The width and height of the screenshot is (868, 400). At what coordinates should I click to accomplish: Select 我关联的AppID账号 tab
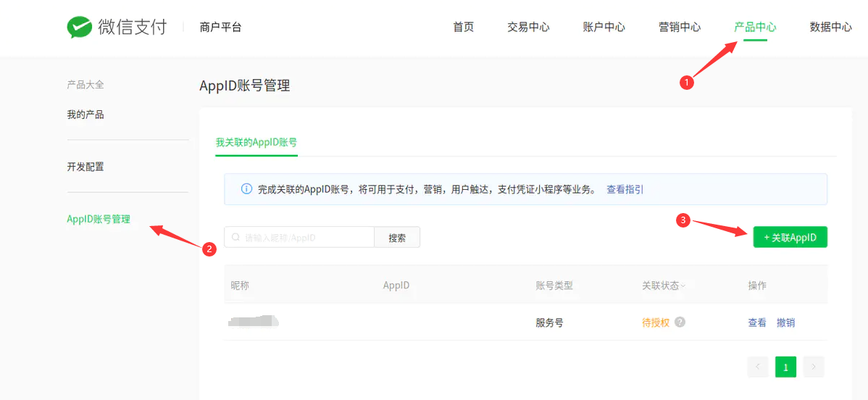click(x=256, y=142)
